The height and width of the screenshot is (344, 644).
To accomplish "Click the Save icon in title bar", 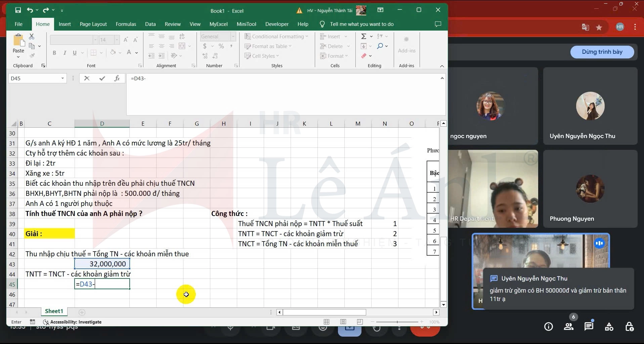I will 18,10.
